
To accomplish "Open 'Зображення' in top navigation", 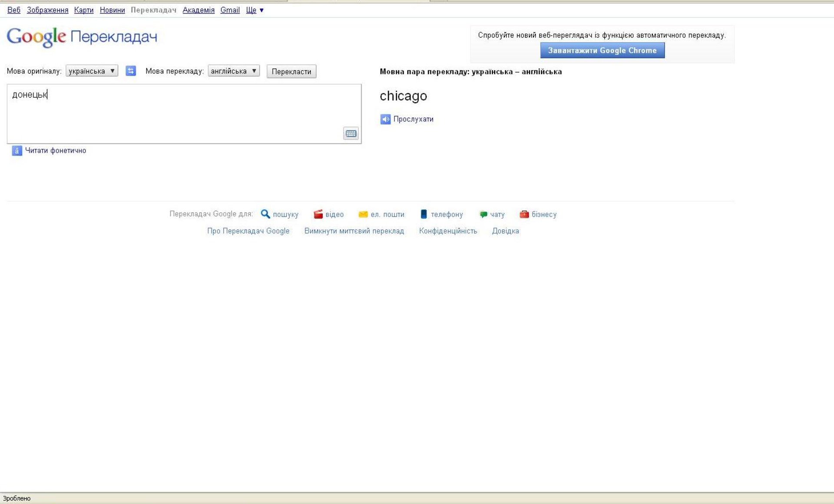I will point(48,10).
